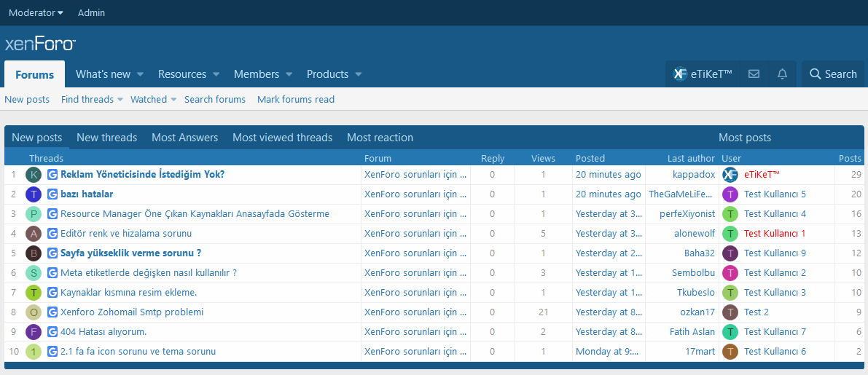The image size is (868, 375).
Task: Click ozkan17's O avatar in row 8
Action: click(34, 312)
